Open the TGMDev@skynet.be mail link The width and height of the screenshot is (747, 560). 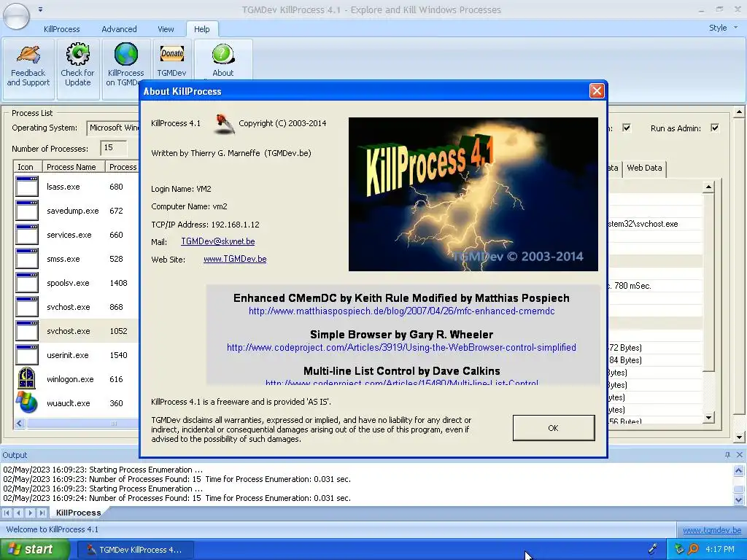point(217,241)
